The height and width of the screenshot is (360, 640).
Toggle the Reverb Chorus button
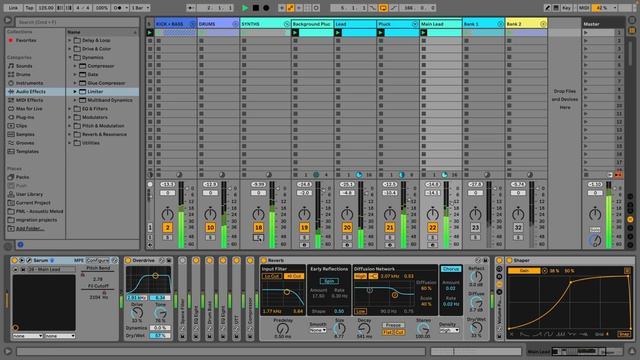tap(451, 269)
